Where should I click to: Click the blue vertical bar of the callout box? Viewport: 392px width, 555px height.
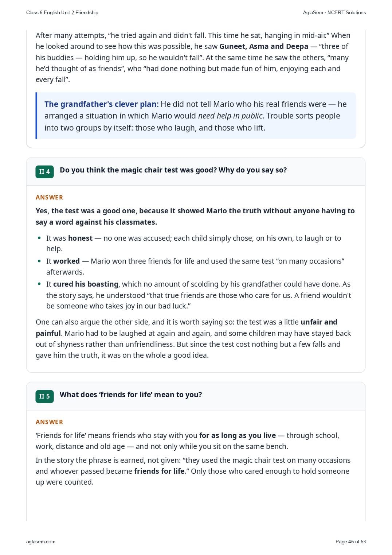click(36, 116)
